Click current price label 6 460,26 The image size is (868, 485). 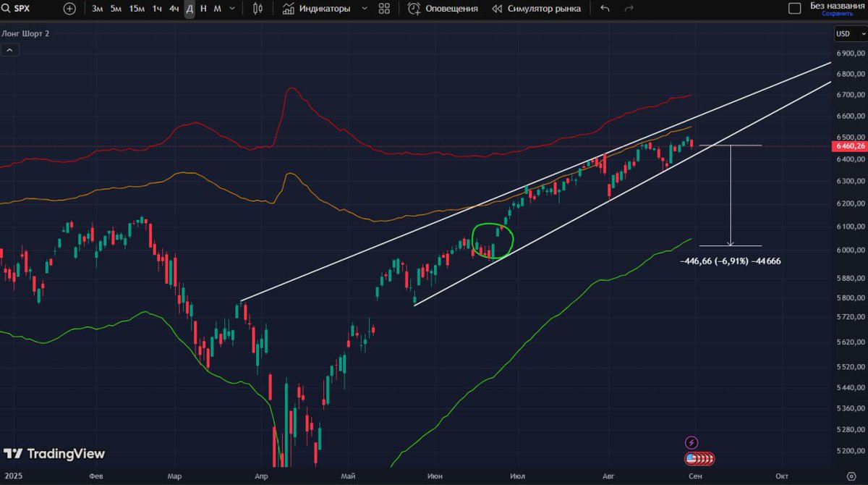(x=850, y=145)
